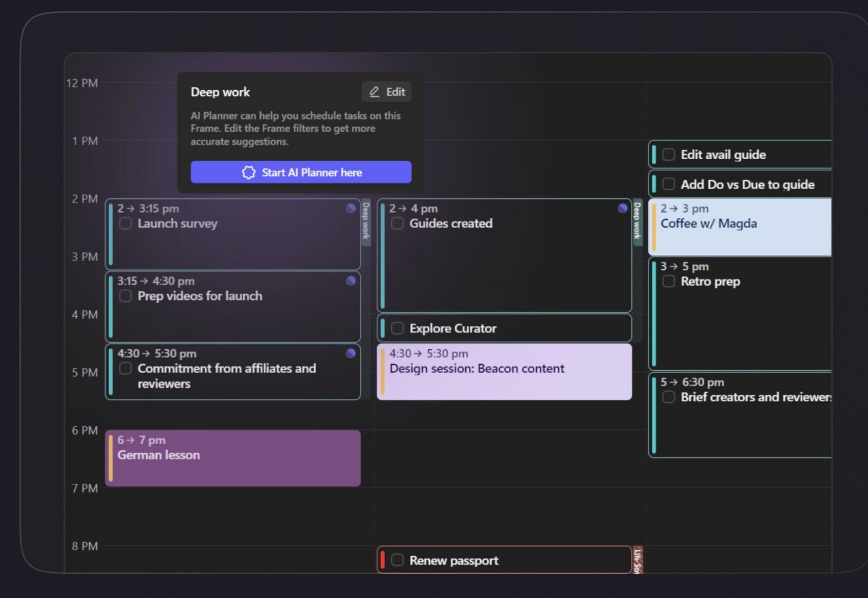Viewport: 868px width, 598px height.
Task: Click striped frame icon on Launch survey
Action: pyautogui.click(x=351, y=209)
